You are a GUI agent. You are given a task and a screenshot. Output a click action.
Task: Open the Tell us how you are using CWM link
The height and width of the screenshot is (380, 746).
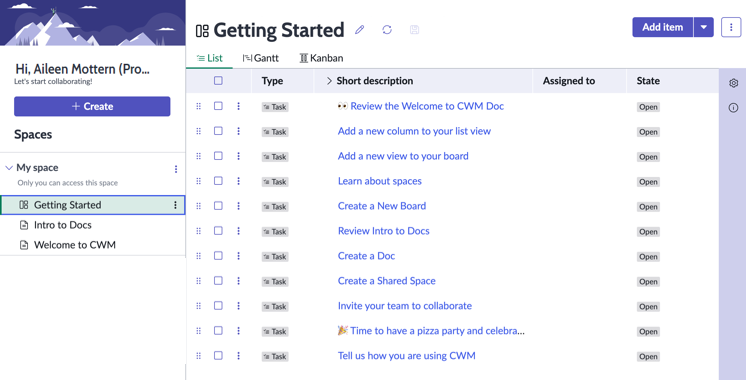406,356
